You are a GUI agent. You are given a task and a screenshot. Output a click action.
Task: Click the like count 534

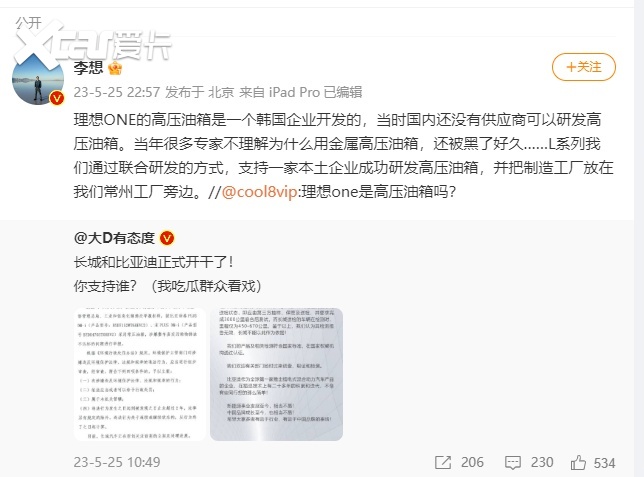click(604, 463)
